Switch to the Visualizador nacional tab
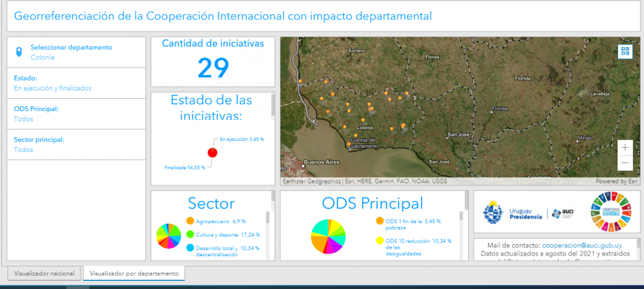This screenshot has height=289, width=644. [x=44, y=273]
